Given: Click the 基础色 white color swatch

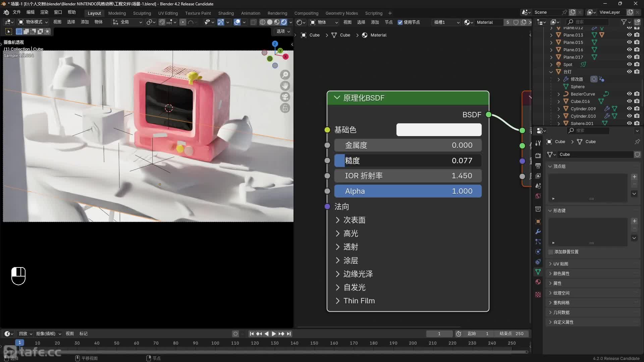Looking at the screenshot, I should [x=439, y=130].
